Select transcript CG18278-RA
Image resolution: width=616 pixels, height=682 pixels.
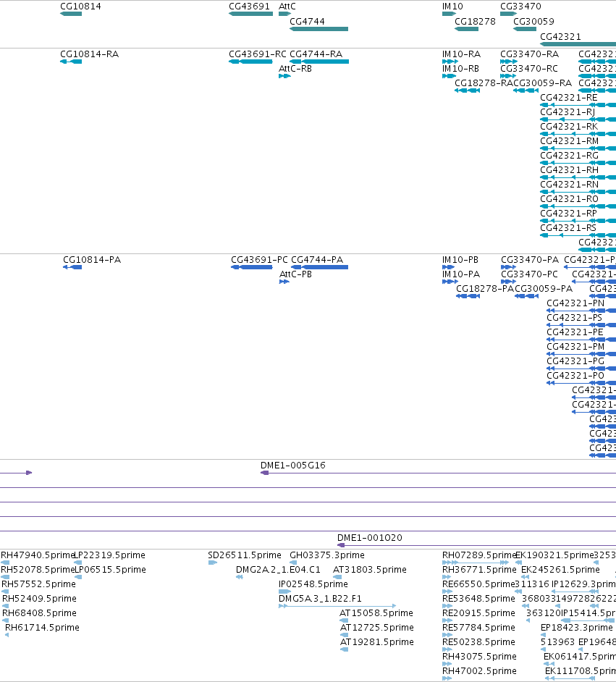point(484,83)
